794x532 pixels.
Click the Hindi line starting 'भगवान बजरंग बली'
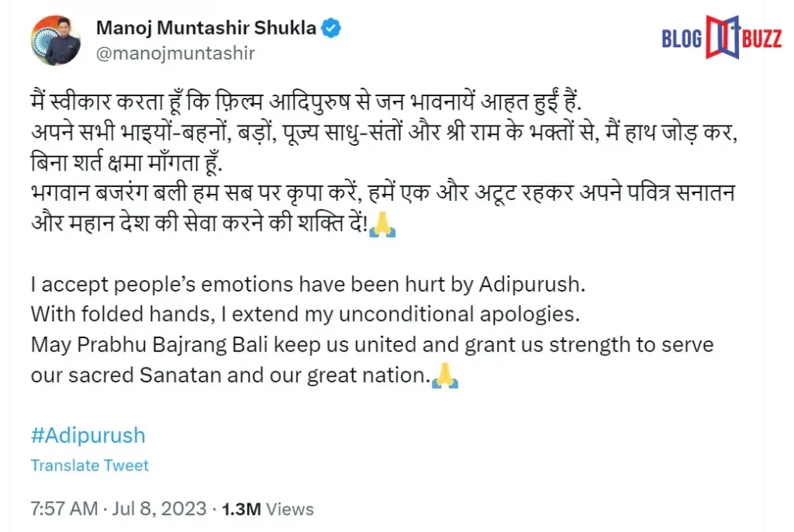point(383,193)
